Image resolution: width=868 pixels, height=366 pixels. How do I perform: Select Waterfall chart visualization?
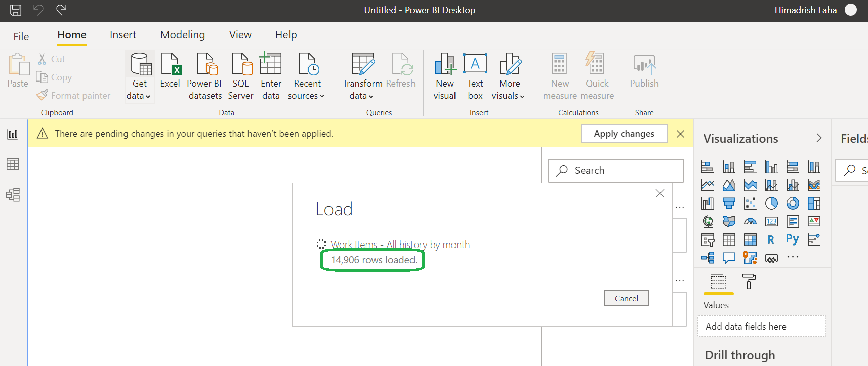pyautogui.click(x=708, y=204)
